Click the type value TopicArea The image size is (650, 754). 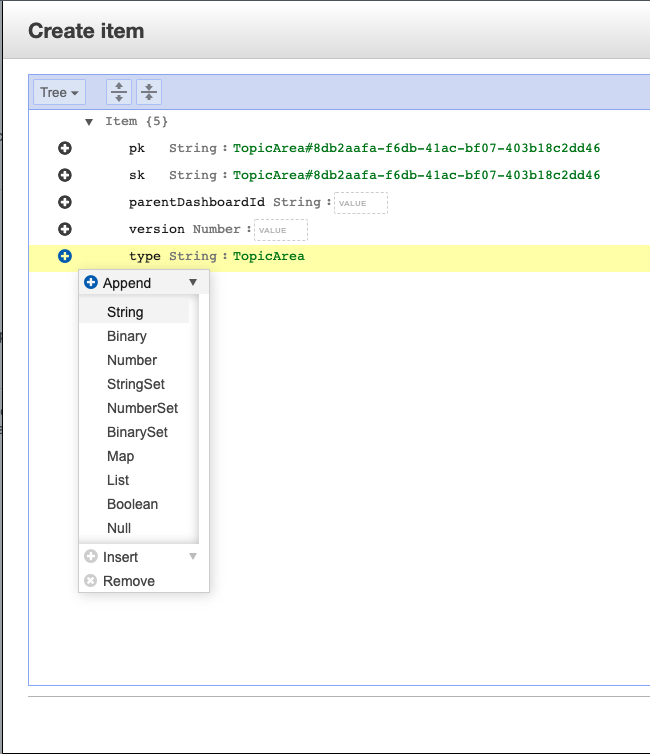(x=269, y=256)
